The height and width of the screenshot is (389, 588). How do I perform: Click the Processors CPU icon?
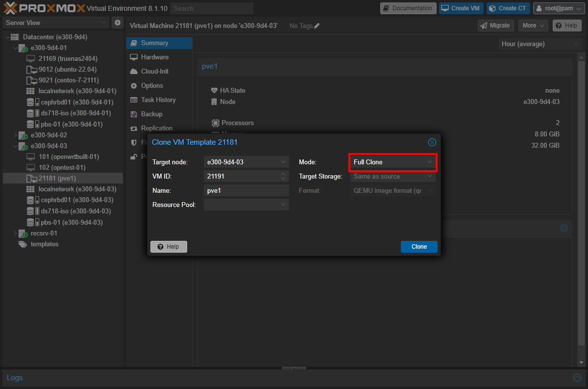(x=215, y=123)
